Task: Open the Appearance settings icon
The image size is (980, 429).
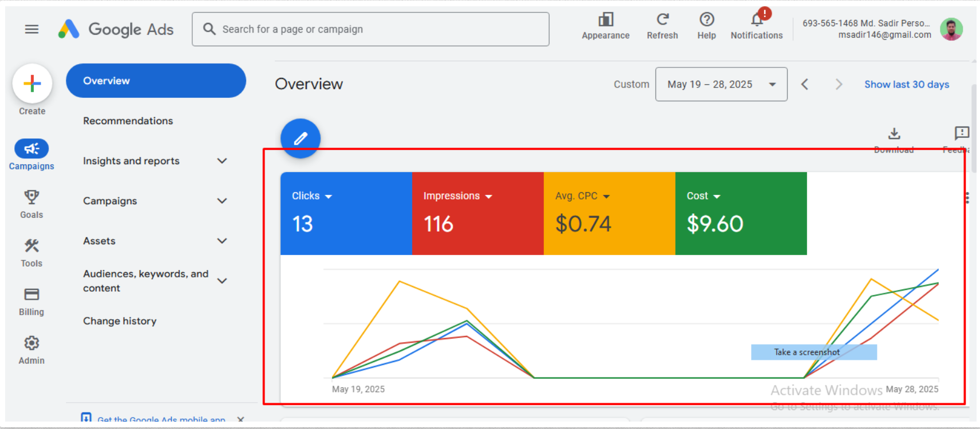Action: (606, 20)
